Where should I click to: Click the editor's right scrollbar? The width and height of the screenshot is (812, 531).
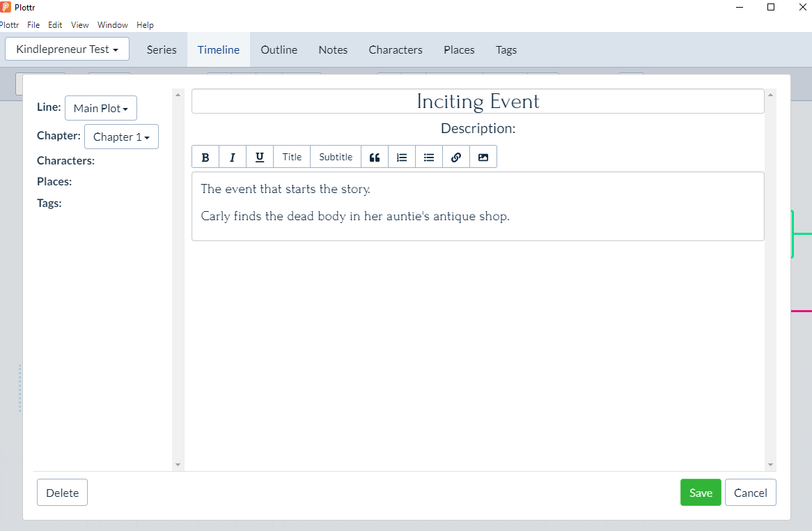click(x=770, y=279)
